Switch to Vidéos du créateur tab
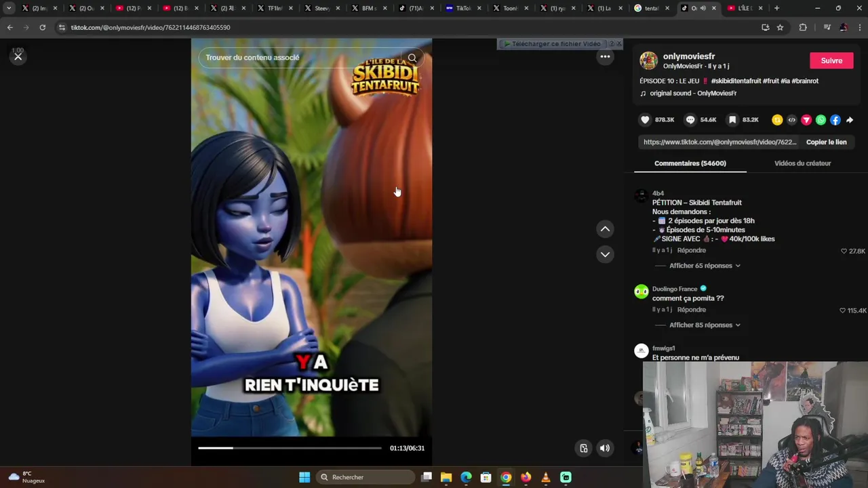The width and height of the screenshot is (868, 488). coord(802,163)
